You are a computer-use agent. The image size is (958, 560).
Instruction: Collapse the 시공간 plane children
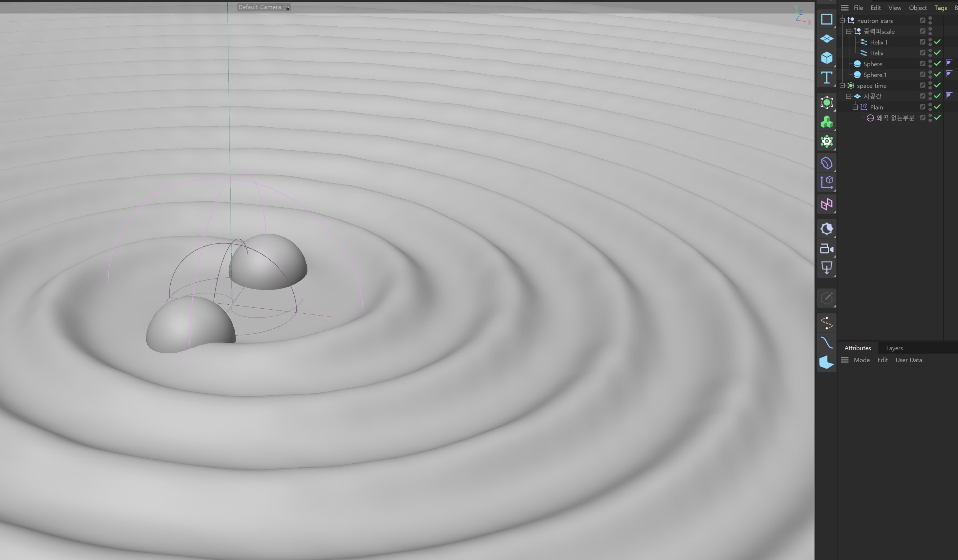tap(849, 96)
